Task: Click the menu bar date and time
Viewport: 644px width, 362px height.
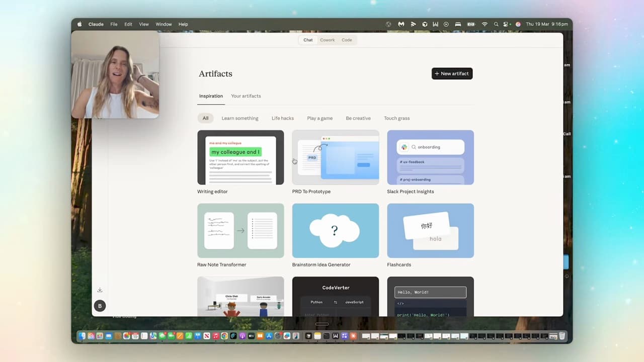Action: click(547, 24)
